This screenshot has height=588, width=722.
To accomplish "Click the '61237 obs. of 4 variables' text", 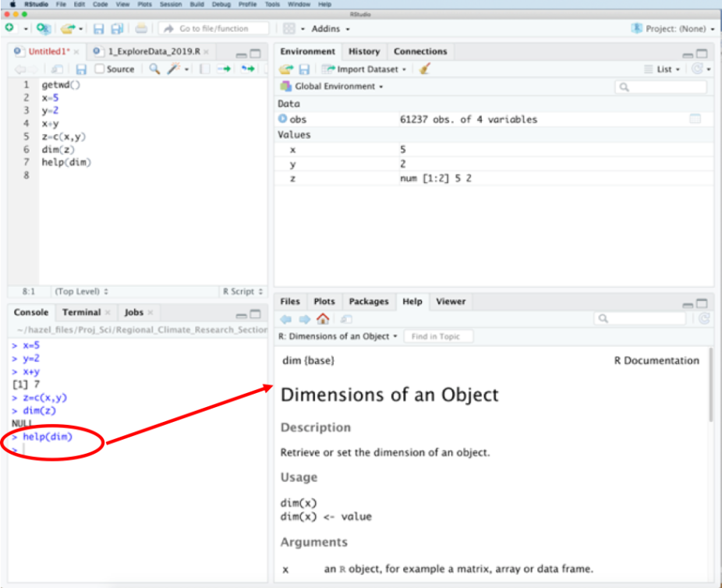I will pos(469,119).
